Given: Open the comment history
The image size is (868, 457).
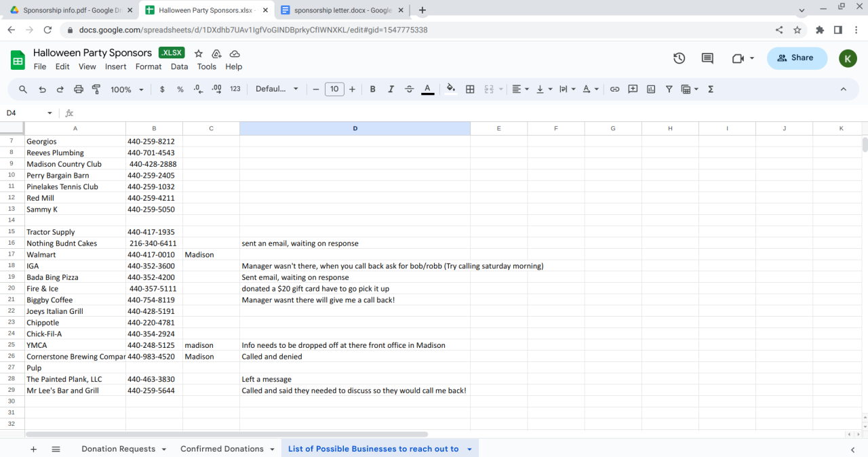Looking at the screenshot, I should tap(707, 58).
